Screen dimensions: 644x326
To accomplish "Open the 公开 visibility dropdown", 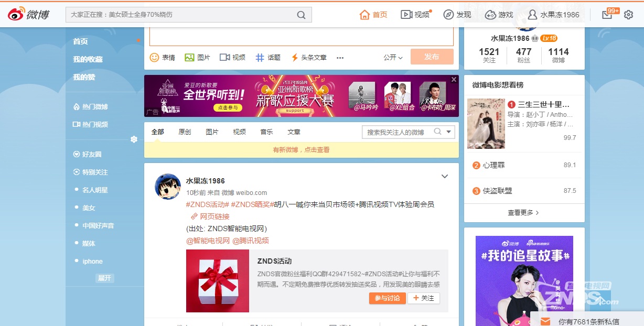I will point(393,58).
